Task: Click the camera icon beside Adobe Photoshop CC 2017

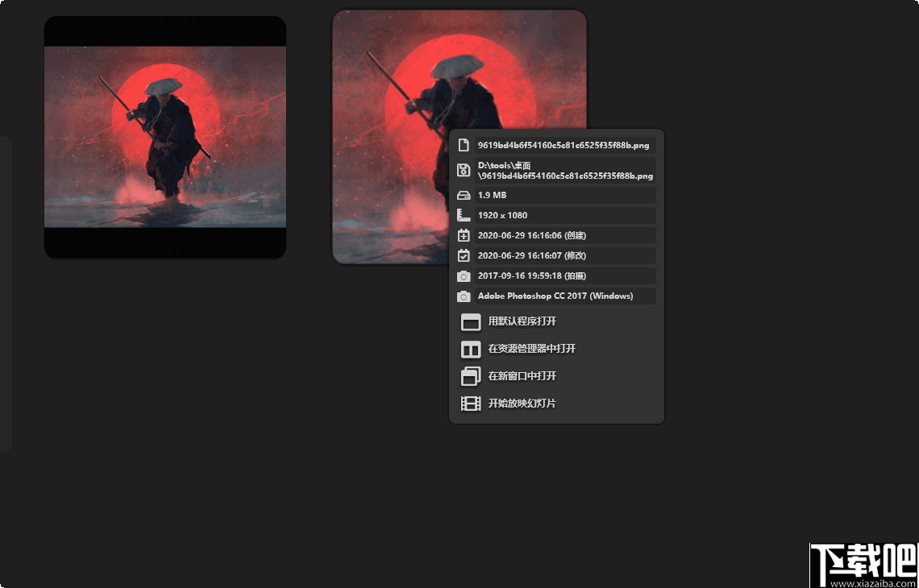Action: pyautogui.click(x=464, y=296)
